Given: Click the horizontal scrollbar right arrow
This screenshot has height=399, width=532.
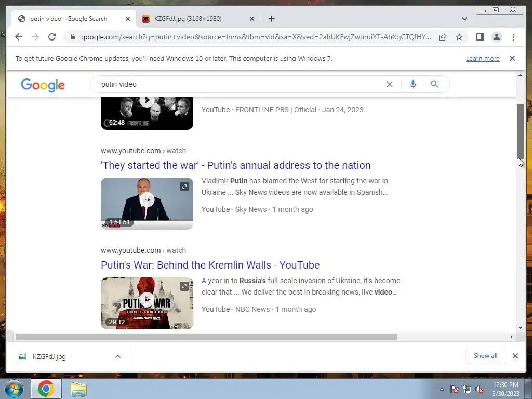Looking at the screenshot, I should pos(512,337).
